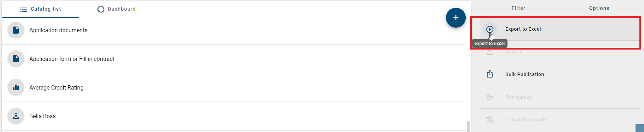Click the Translation mode icon

pos(490,120)
